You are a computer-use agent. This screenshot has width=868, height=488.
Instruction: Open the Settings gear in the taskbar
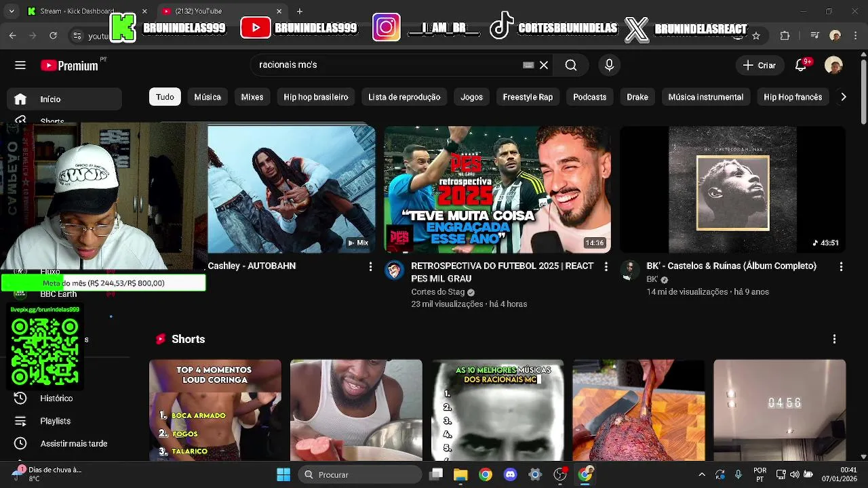535,474
